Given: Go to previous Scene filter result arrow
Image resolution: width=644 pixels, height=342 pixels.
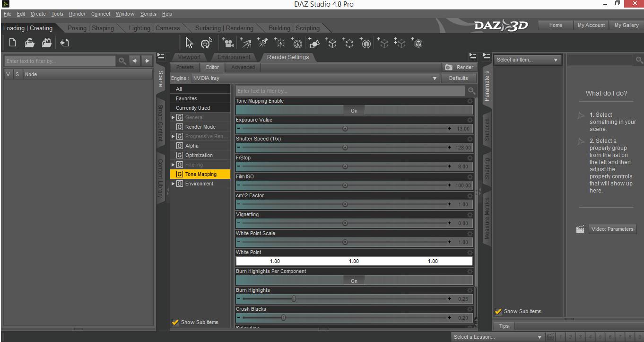Looking at the screenshot, I should 135,61.
